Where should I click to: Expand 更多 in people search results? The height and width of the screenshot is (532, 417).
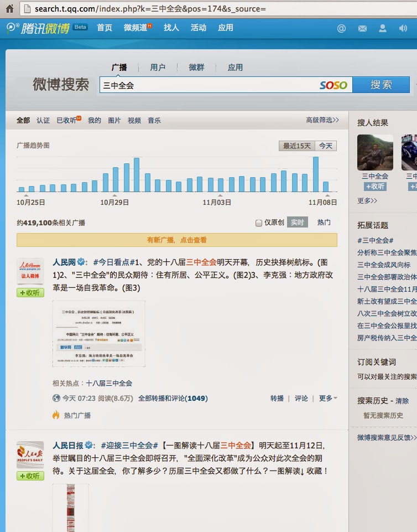click(x=367, y=200)
